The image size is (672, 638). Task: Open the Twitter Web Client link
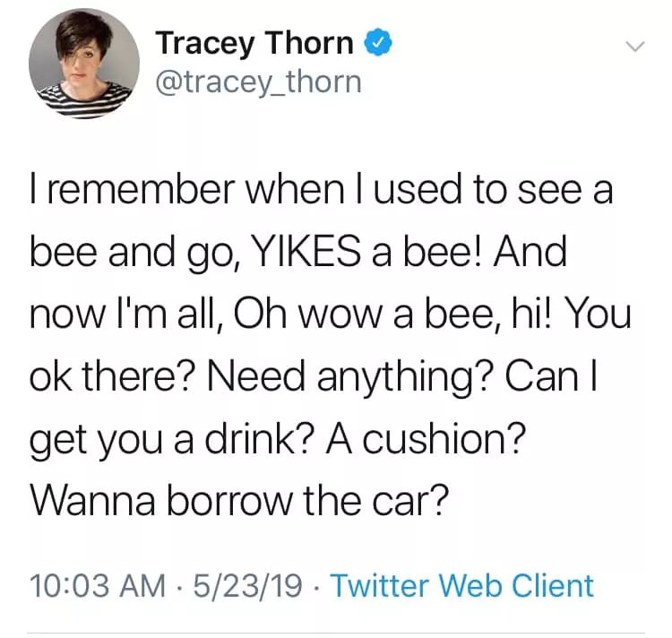click(462, 585)
